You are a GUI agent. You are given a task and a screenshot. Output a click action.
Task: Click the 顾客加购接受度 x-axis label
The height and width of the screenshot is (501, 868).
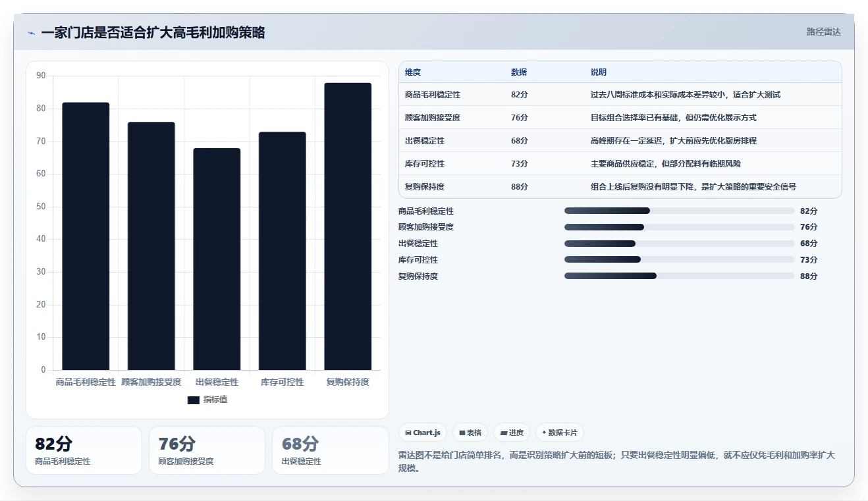tap(151, 382)
